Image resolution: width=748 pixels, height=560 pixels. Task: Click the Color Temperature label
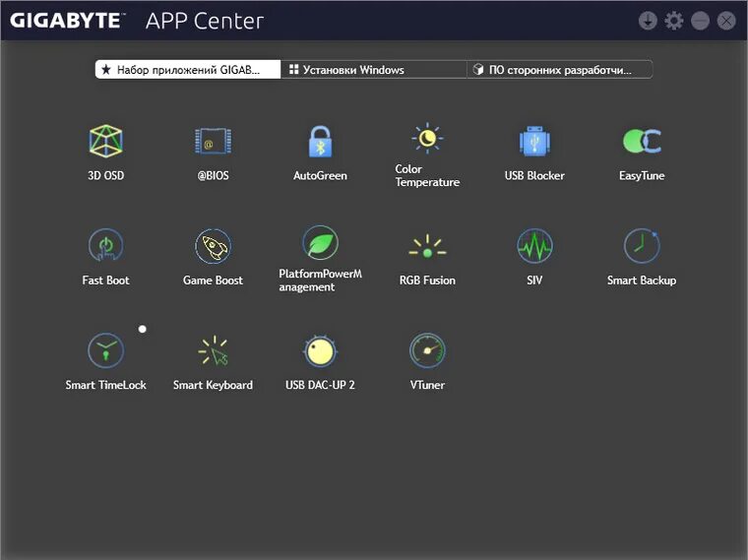[427, 175]
